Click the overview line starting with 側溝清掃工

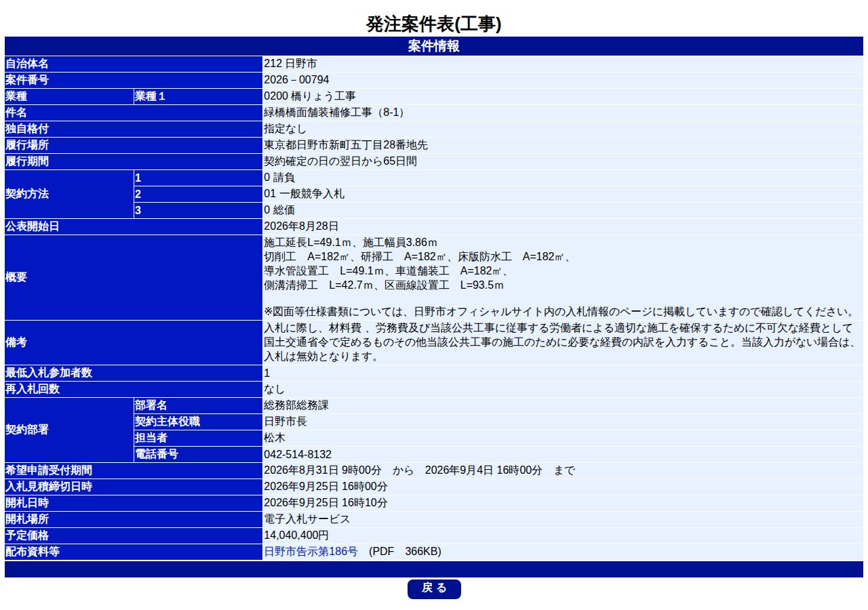point(384,285)
